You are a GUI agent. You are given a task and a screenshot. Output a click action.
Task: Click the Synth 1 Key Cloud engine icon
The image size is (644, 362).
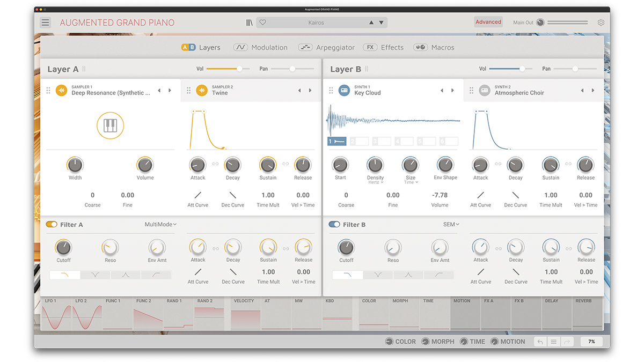[x=344, y=91]
